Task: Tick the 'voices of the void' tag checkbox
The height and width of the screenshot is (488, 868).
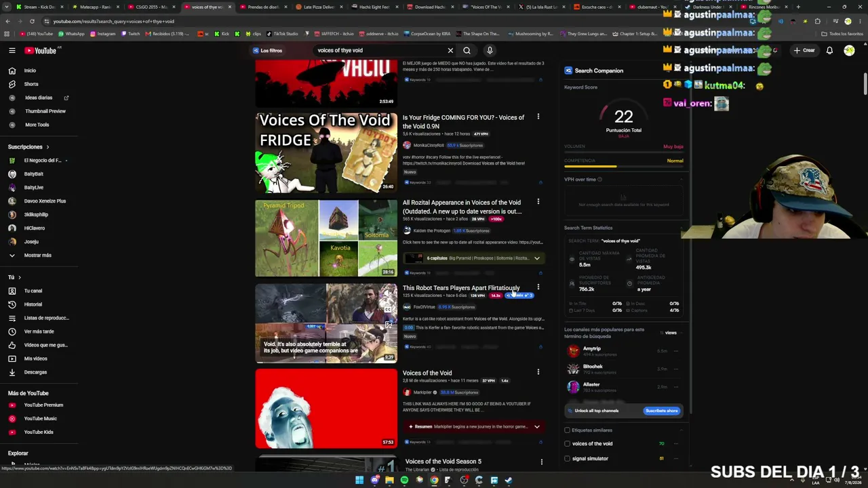Action: tap(568, 443)
